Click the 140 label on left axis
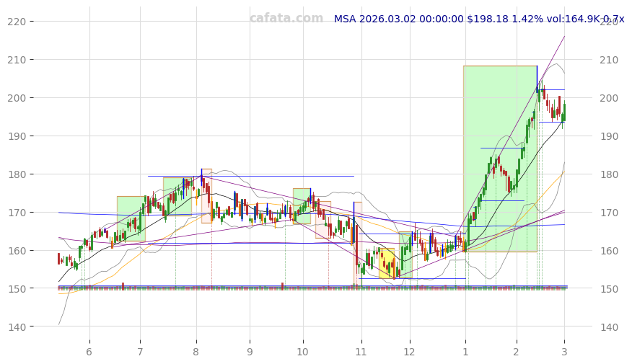Screen dimensions: 632x364 [37, 327]
